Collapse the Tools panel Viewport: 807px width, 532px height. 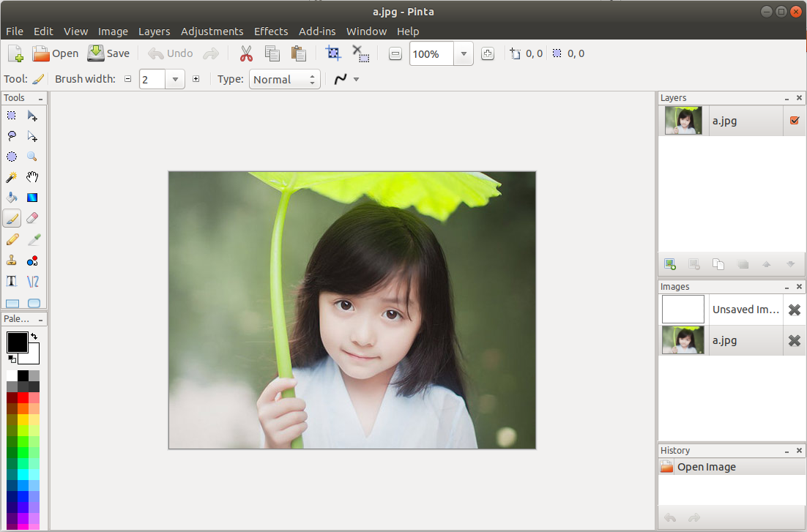(41, 98)
